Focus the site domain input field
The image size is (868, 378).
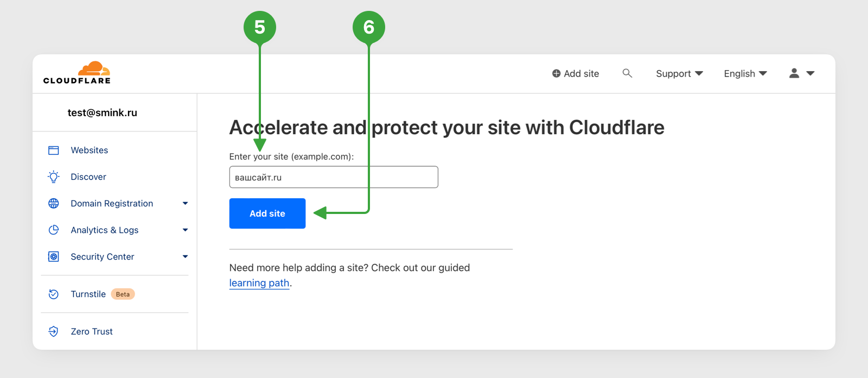click(x=334, y=177)
